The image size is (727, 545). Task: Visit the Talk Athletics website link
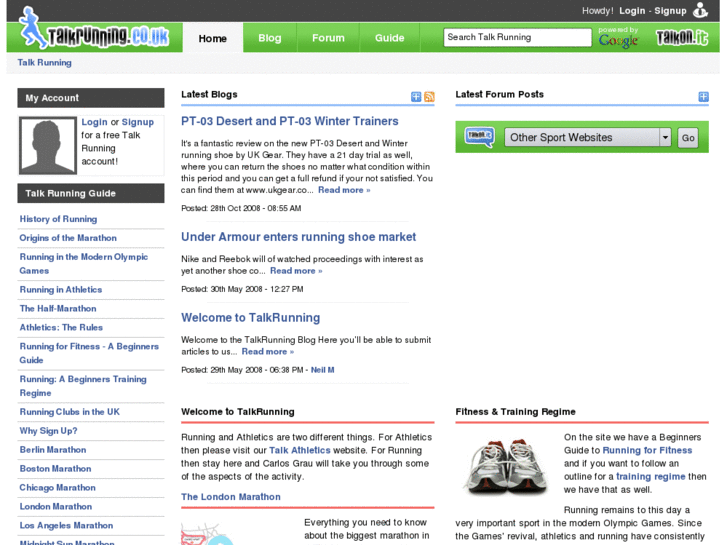[x=300, y=450]
